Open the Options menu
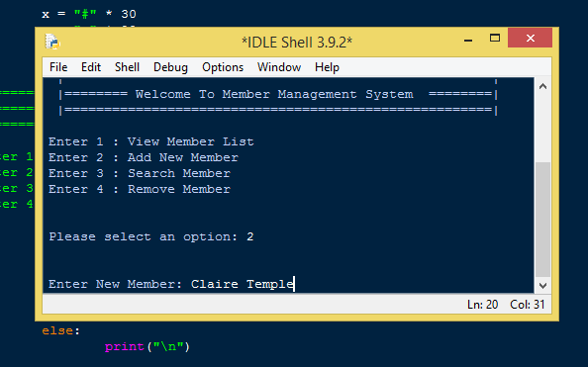The width and height of the screenshot is (588, 367). pyautogui.click(x=223, y=67)
